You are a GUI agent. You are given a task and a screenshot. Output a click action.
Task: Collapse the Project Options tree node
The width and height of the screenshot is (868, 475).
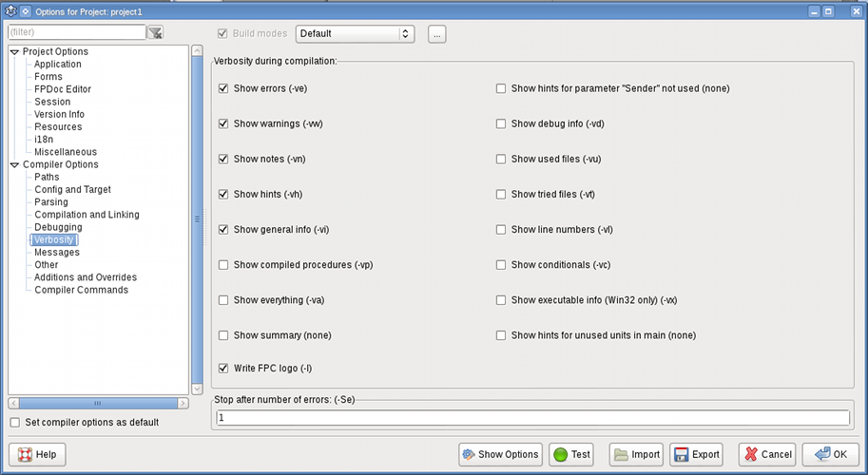point(14,52)
